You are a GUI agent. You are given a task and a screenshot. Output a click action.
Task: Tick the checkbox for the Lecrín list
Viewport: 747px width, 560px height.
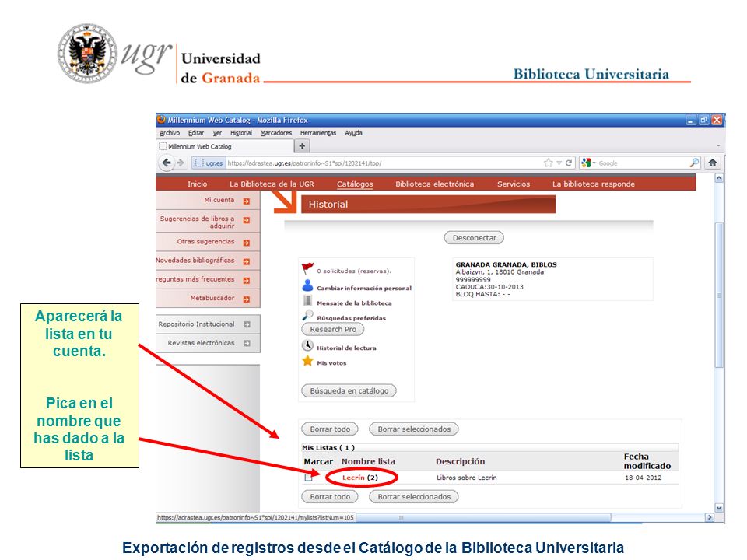coord(309,477)
